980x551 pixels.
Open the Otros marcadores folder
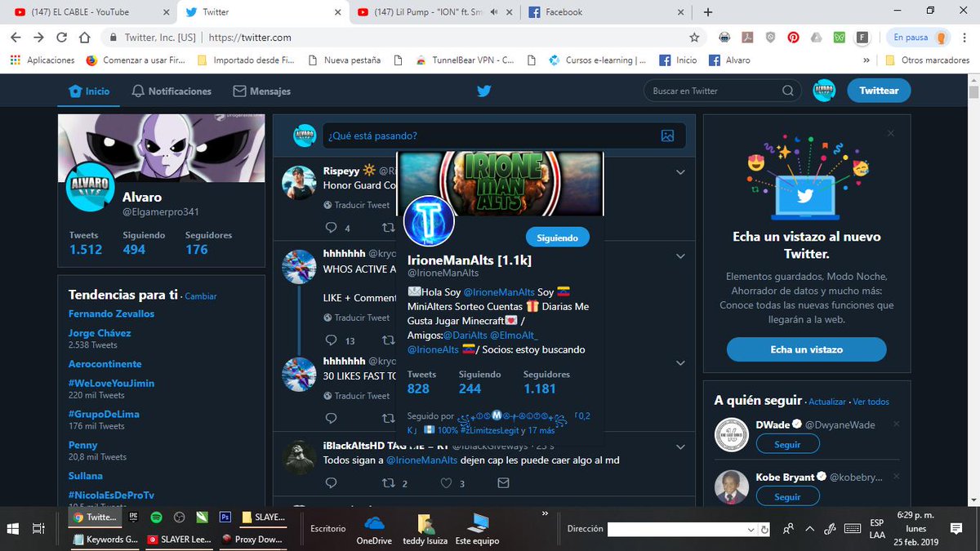928,60
